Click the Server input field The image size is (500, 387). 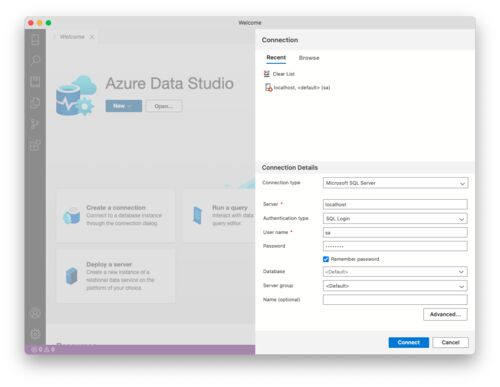(x=395, y=204)
